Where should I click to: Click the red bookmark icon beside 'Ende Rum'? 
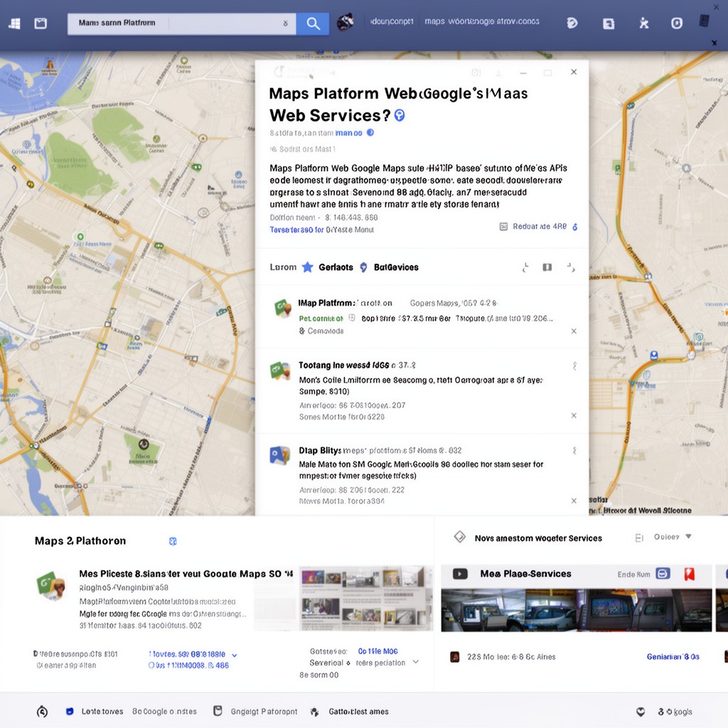[690, 574]
